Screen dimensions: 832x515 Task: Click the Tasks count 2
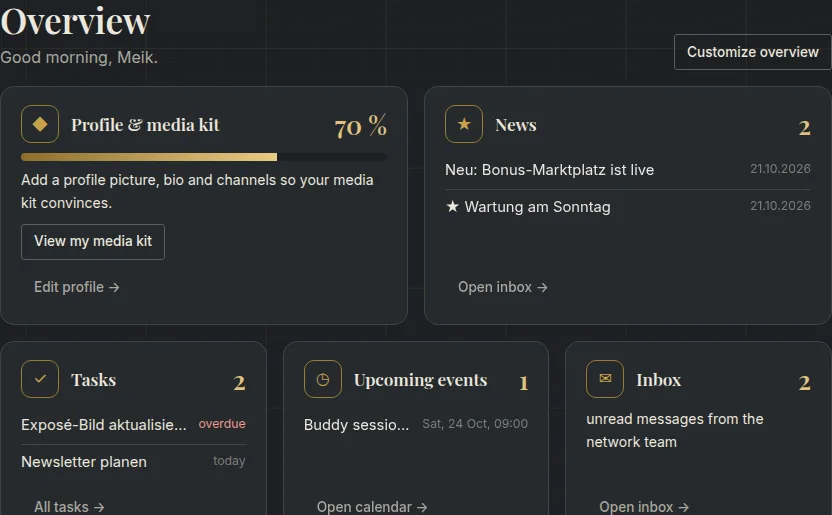coord(239,382)
